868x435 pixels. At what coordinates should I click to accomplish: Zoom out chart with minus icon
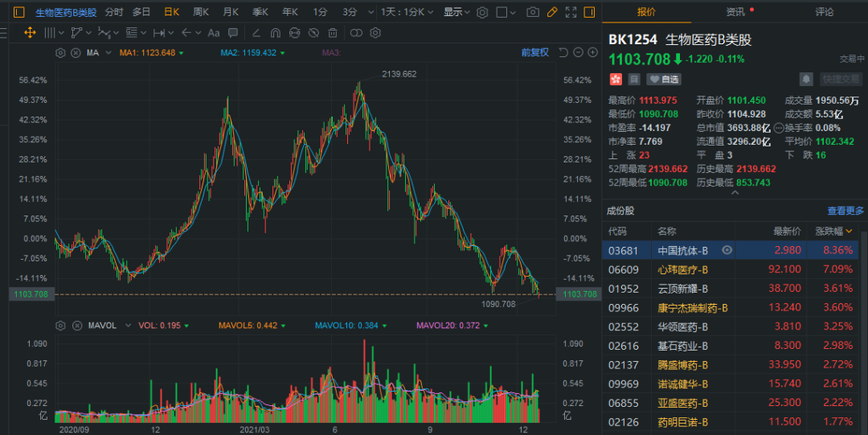point(579,52)
